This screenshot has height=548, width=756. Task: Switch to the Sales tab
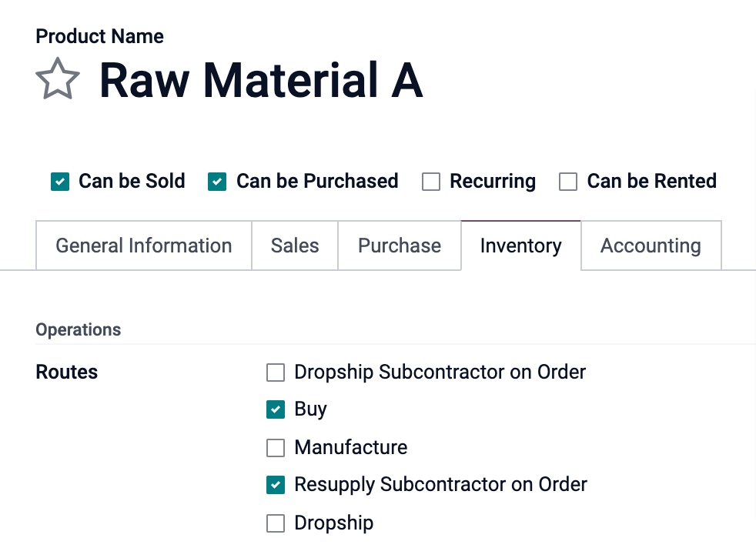(x=295, y=246)
